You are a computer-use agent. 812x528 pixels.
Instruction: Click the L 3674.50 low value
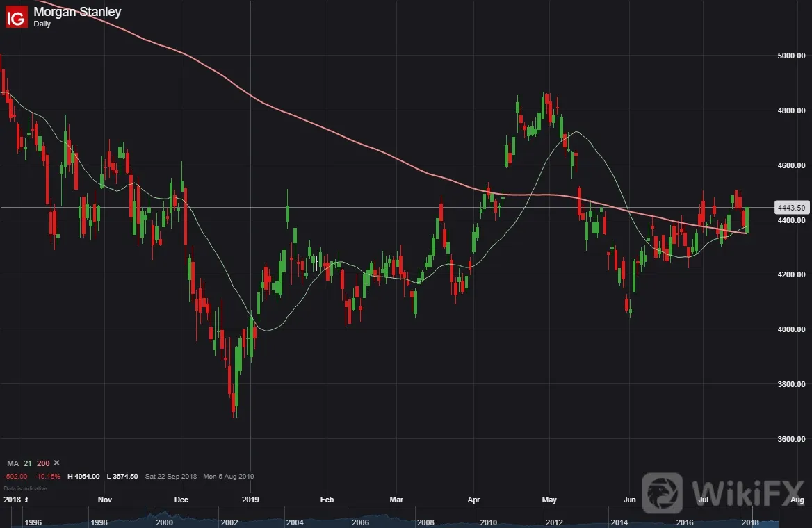122,476
